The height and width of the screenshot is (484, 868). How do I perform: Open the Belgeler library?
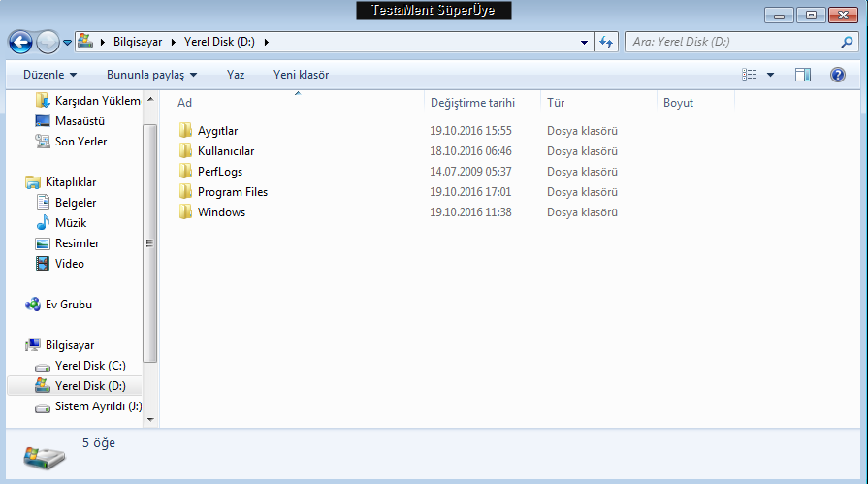pos(66,203)
